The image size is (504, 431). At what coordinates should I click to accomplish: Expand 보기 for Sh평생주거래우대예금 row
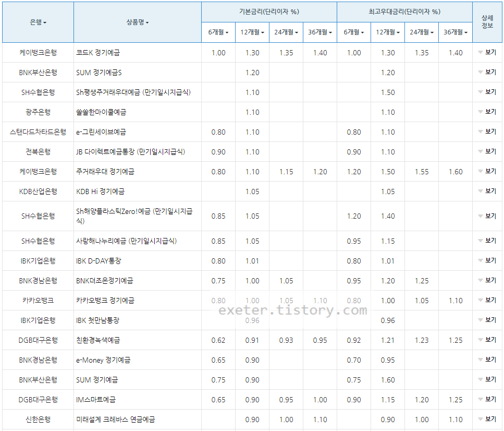[487, 92]
